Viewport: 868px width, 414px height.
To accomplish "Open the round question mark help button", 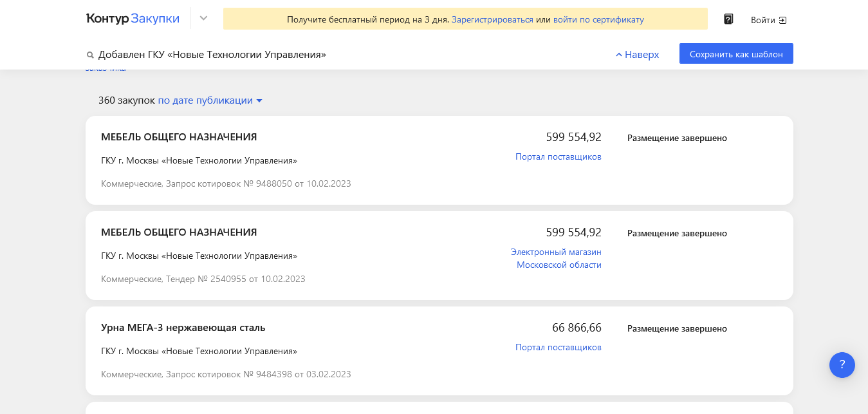I will [842, 365].
